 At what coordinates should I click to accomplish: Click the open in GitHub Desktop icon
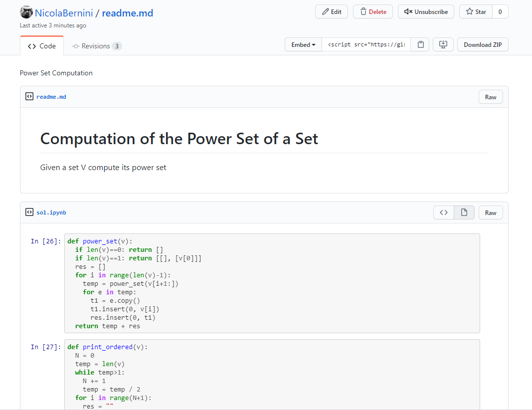[x=443, y=44]
